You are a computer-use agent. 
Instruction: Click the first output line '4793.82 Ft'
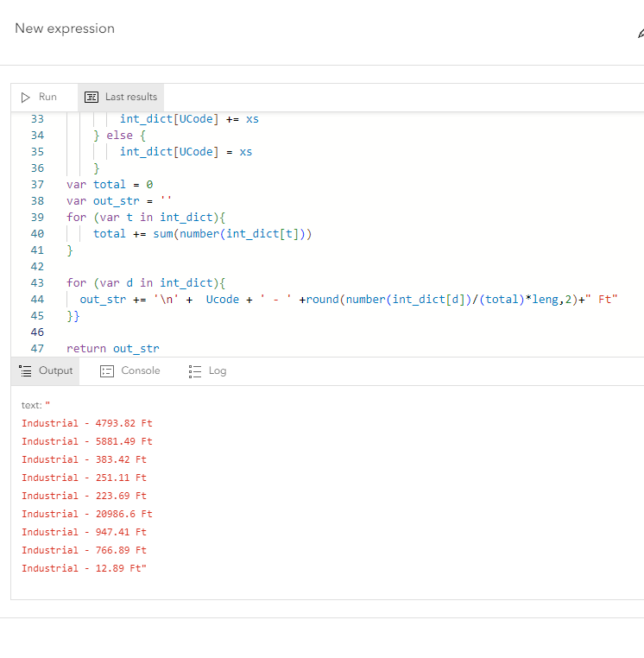tap(86, 423)
